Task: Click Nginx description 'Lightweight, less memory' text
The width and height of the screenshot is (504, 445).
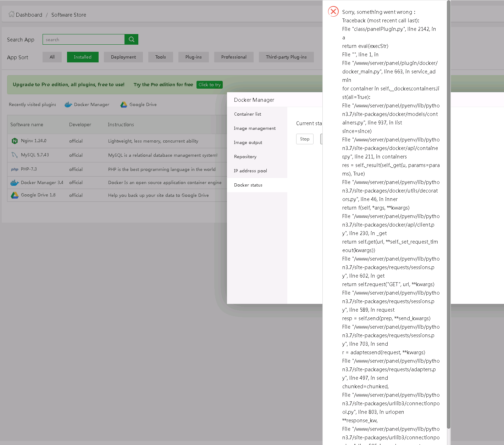Action: (153, 141)
